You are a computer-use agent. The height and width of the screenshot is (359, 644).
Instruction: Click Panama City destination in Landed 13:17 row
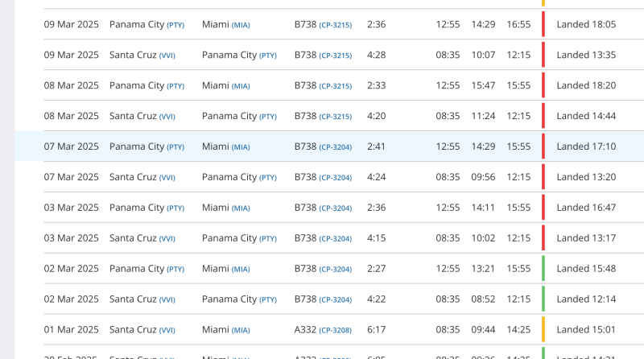(x=229, y=238)
